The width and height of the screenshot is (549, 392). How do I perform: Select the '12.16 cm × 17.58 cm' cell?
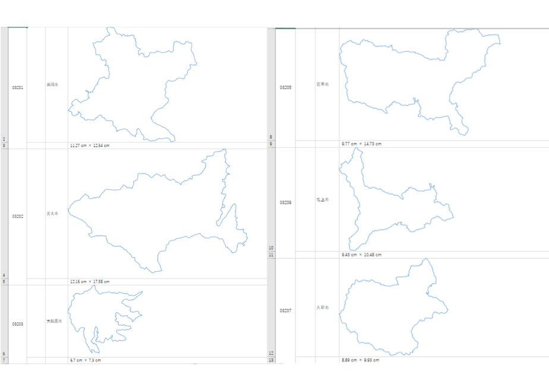[168, 282]
